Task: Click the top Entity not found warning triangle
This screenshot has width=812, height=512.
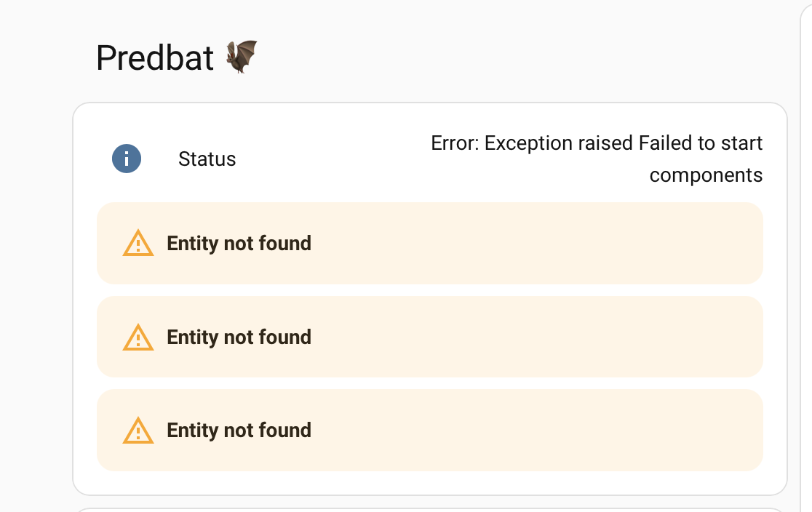Action: [138, 243]
